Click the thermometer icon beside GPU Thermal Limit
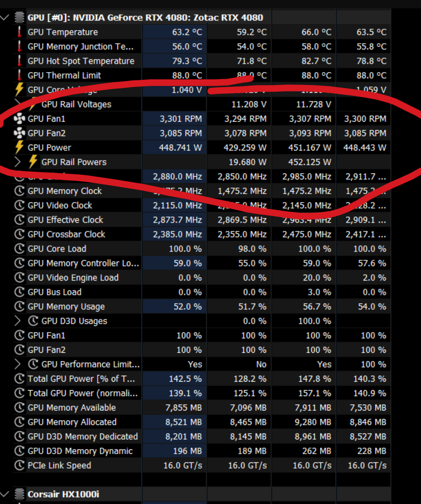This screenshot has height=504, width=421. pos(19,75)
